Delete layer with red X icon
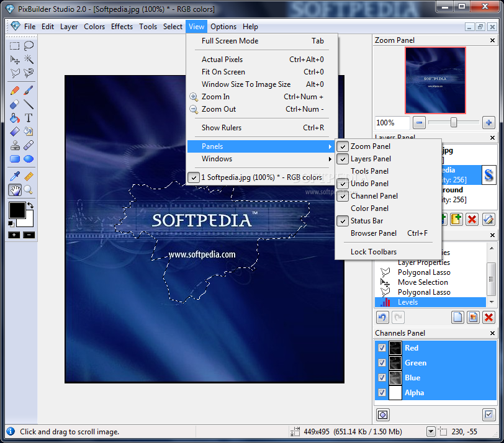Viewport: 504px width, 443px height. [472, 220]
